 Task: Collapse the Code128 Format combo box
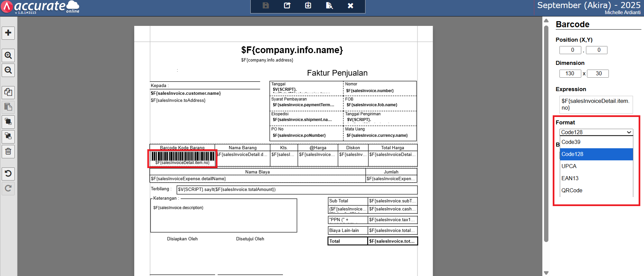click(596, 132)
